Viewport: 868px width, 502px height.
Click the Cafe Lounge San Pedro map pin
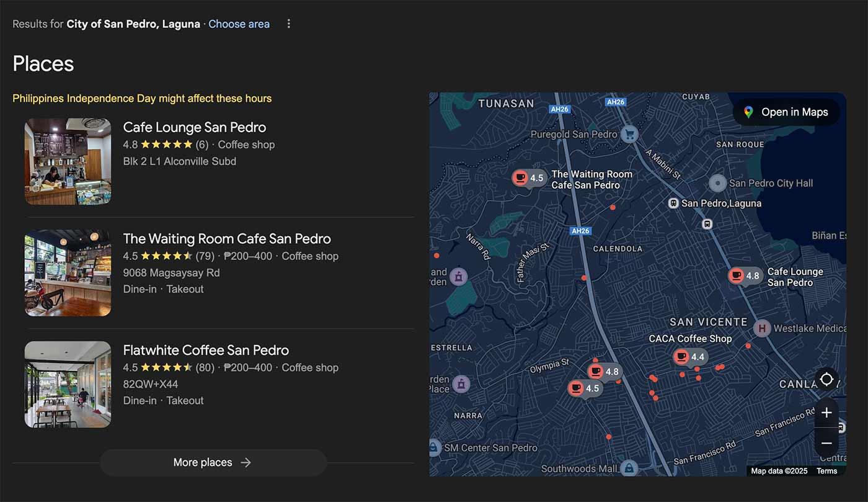click(x=745, y=276)
